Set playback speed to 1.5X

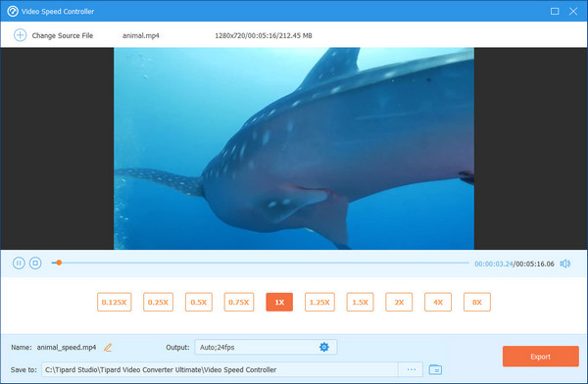pos(360,302)
